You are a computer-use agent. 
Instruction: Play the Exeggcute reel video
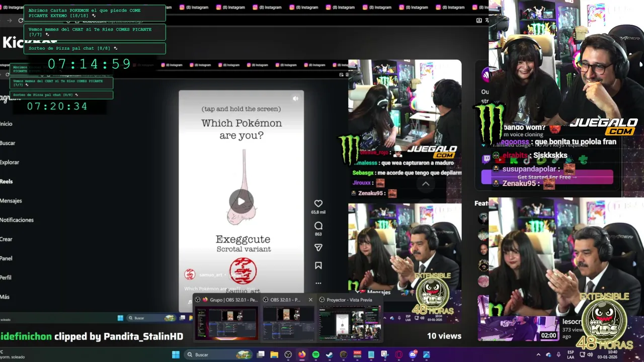241,201
